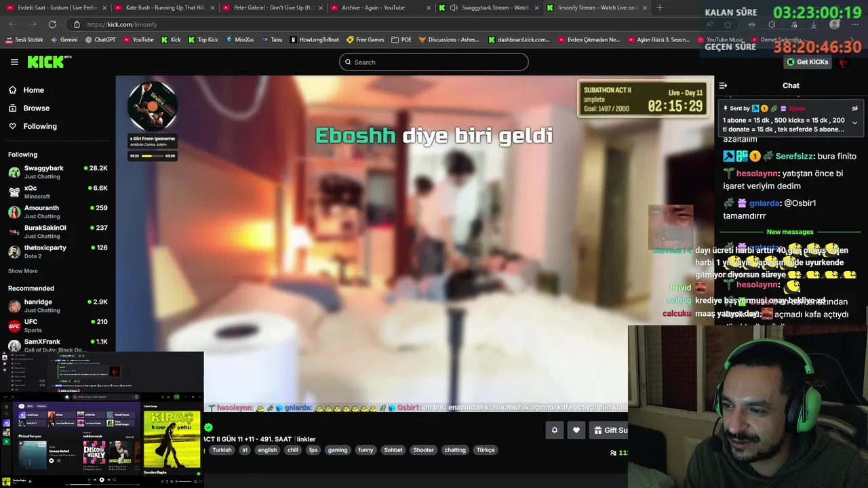The image size is (868, 488).
Task: Open the POE bookmarks folder
Action: pyautogui.click(x=401, y=39)
